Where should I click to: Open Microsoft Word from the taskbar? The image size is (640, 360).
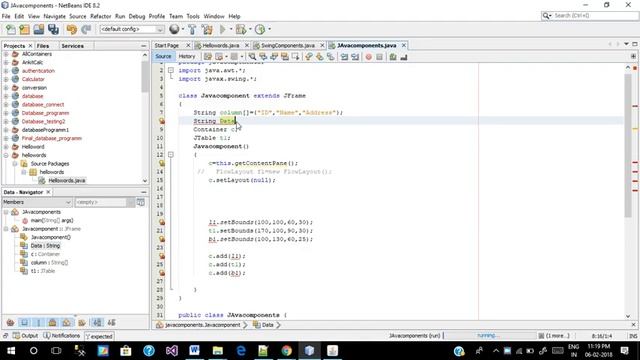194,351
